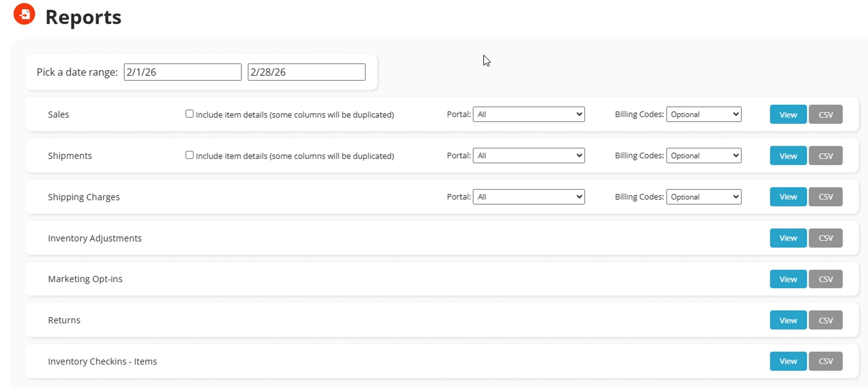Viewport: 868px width, 388px height.
Task: Click the start date field 2/1/26
Action: pyautogui.click(x=183, y=72)
